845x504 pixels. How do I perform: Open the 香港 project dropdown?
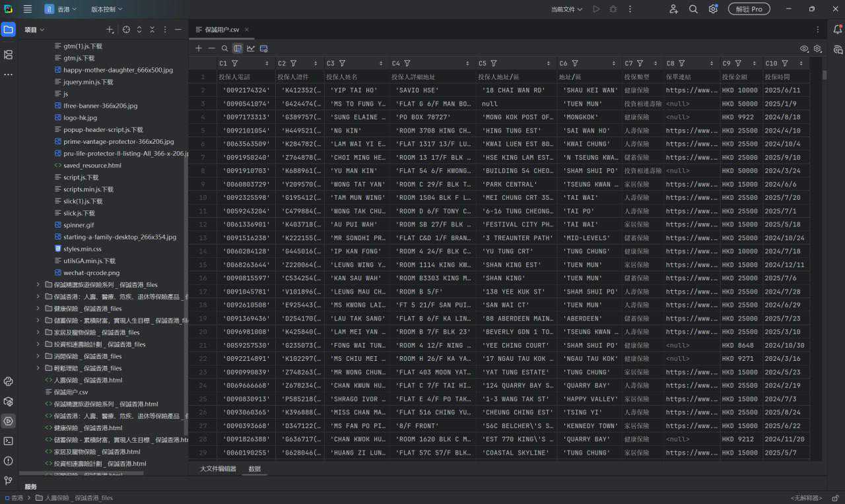pos(61,9)
